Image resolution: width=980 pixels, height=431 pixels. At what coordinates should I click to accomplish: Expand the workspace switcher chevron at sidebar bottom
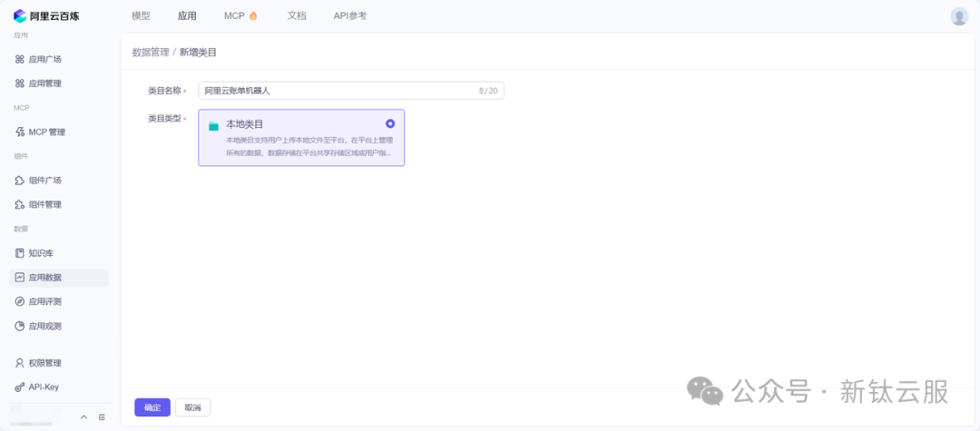click(83, 417)
